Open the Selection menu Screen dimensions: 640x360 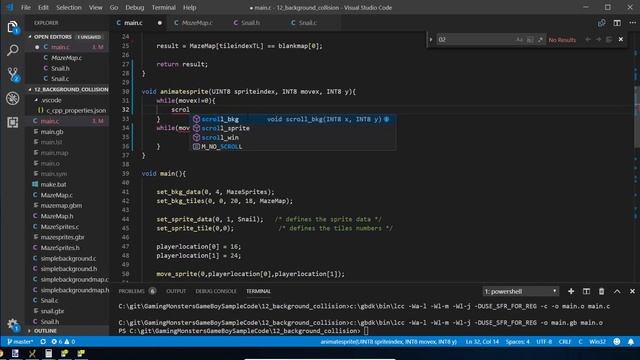68,7
